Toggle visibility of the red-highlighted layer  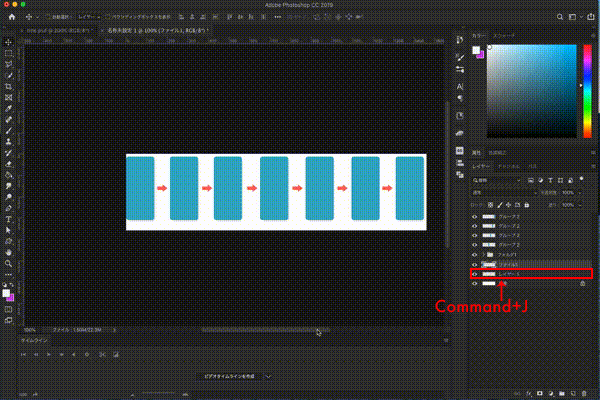pos(475,273)
